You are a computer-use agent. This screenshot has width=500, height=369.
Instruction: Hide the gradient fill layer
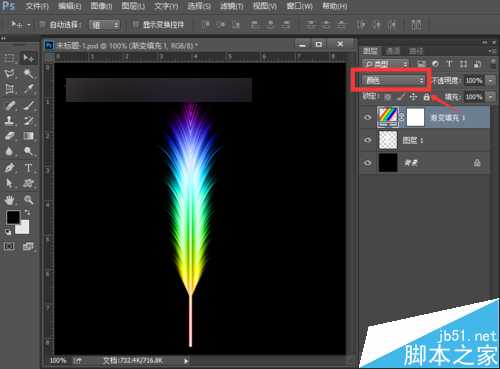pyautogui.click(x=368, y=117)
